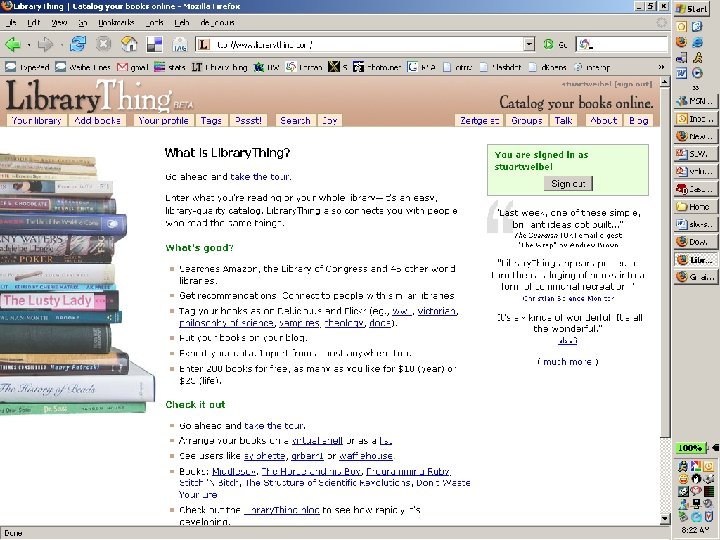Click the 'virtual shelf' link

(317, 441)
